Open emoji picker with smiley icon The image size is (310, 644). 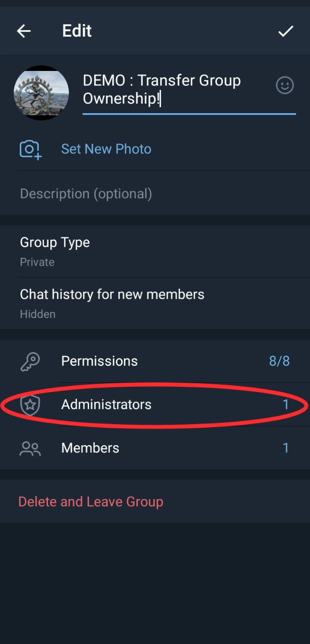[x=285, y=85]
